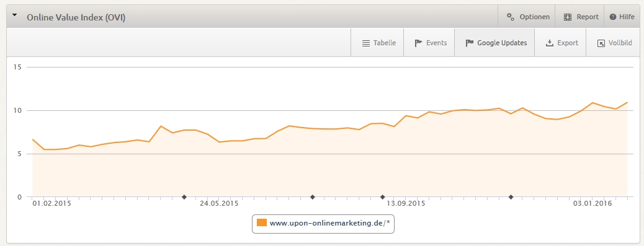The image size is (644, 246).
Task: Click the orange legend color swatch
Action: pos(262,222)
